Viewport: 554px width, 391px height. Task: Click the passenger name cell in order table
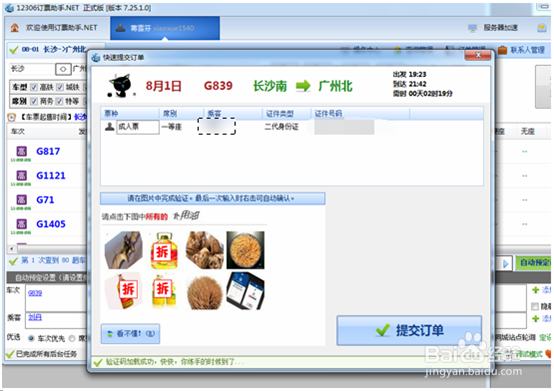(217, 126)
